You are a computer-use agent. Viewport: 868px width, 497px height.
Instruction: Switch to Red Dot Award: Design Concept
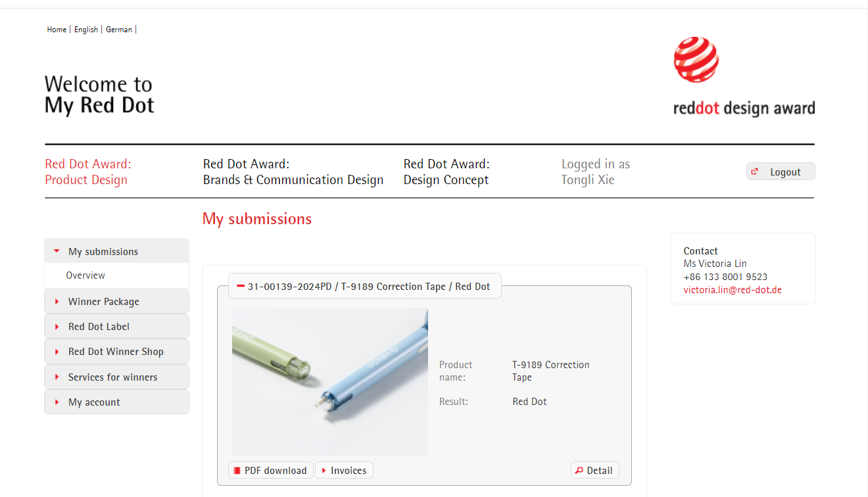(446, 172)
